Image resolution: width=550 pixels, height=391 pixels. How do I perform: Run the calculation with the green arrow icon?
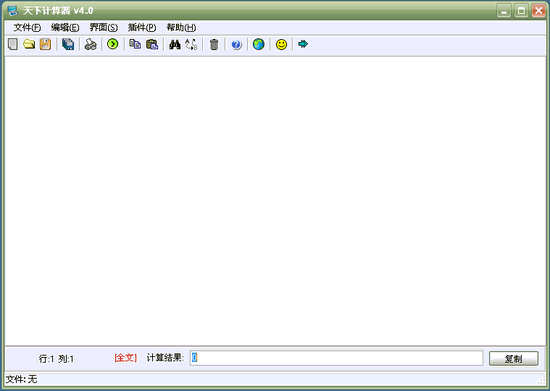coord(113,44)
